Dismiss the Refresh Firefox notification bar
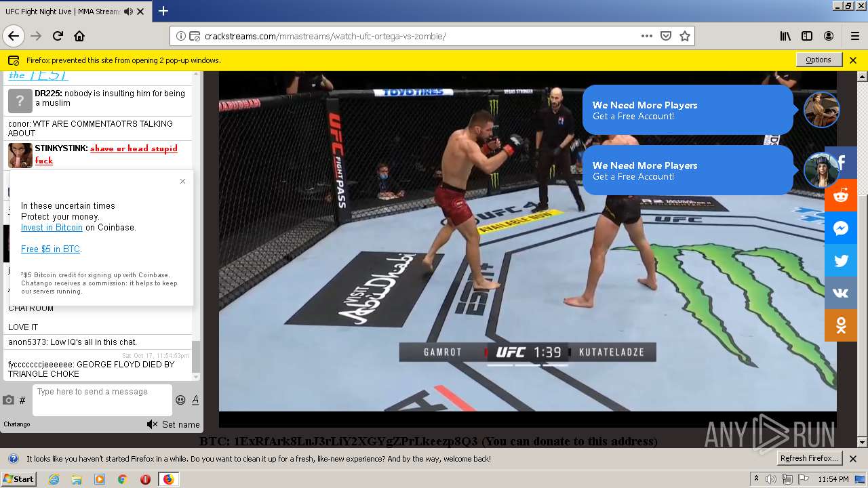 [x=853, y=459]
